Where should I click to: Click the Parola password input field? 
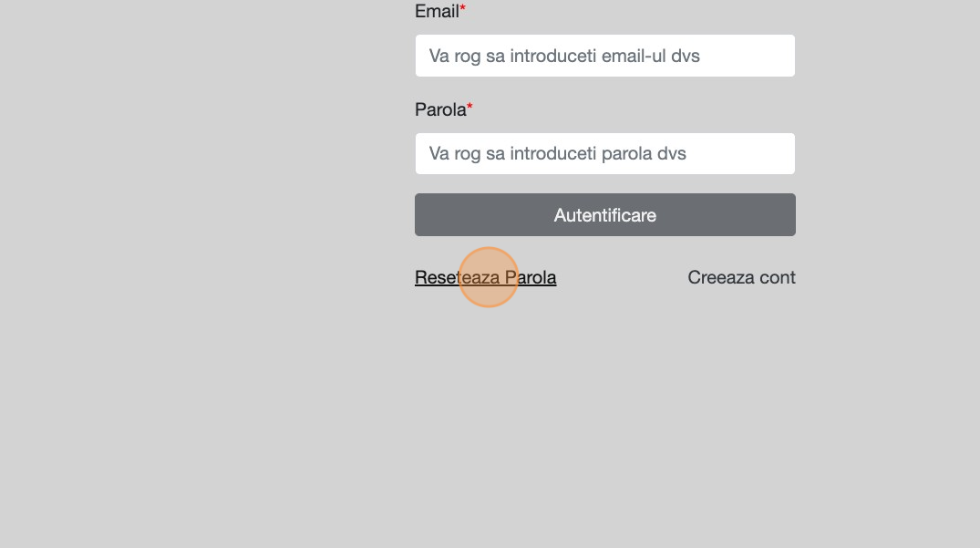[x=604, y=154]
